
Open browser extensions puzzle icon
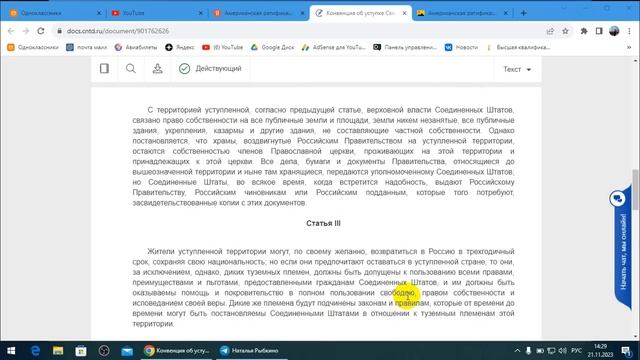[584, 31]
